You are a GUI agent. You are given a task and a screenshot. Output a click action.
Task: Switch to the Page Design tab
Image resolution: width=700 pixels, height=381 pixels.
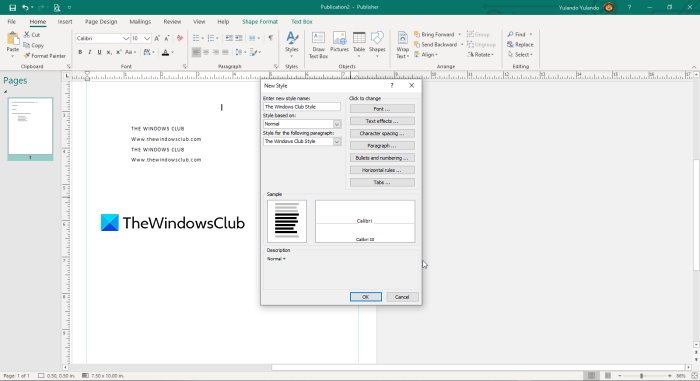[101, 21]
